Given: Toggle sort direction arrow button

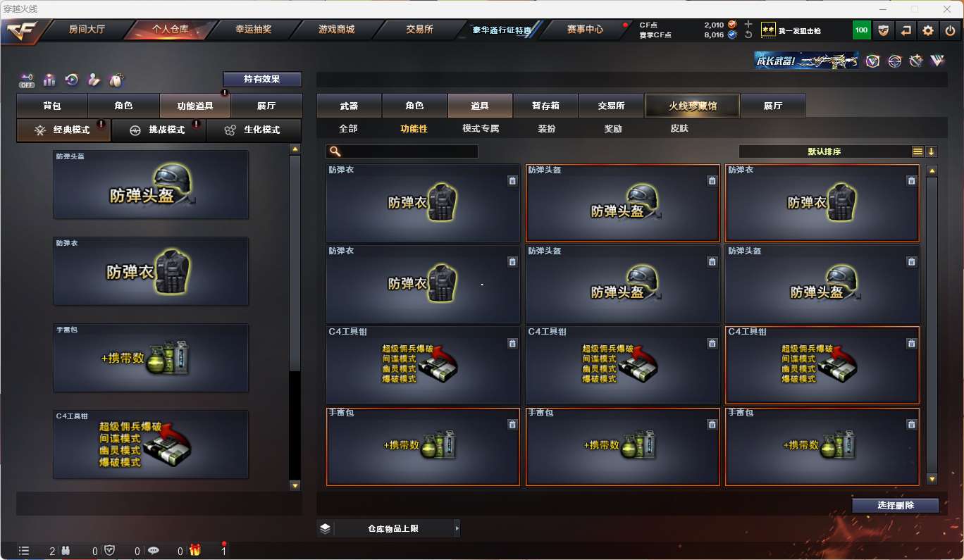Looking at the screenshot, I should (931, 151).
